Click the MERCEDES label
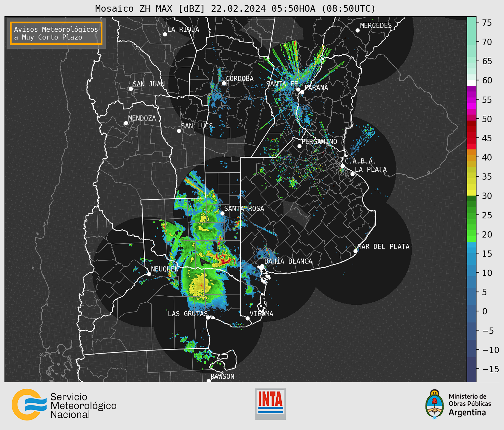 click(x=376, y=26)
